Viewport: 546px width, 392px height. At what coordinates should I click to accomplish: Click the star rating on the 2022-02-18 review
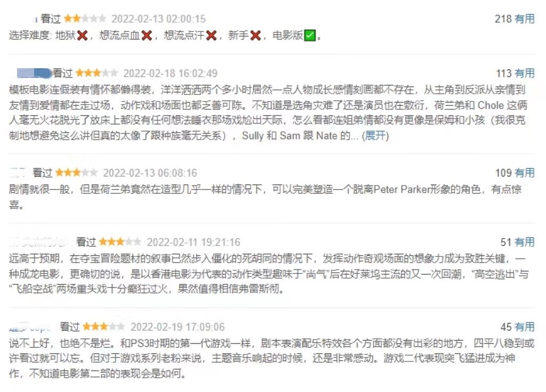(97, 73)
